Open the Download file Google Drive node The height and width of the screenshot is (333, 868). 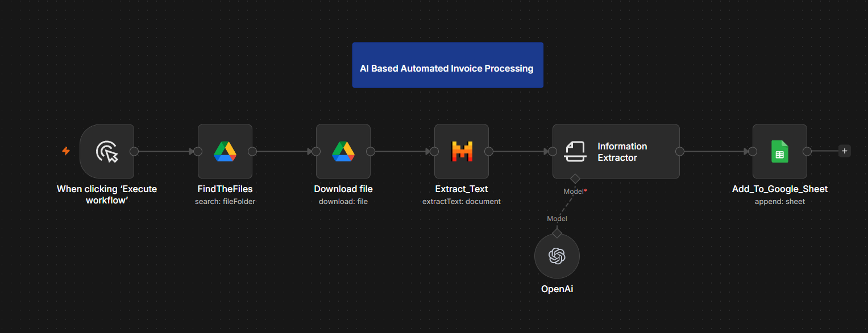click(343, 151)
